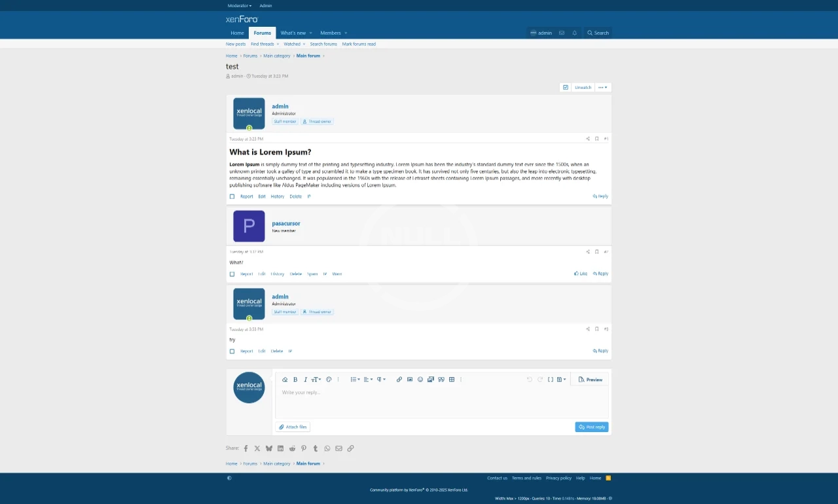This screenshot has height=504, width=838.
Task: Tick the checkbox on the first post
Action: tap(232, 196)
